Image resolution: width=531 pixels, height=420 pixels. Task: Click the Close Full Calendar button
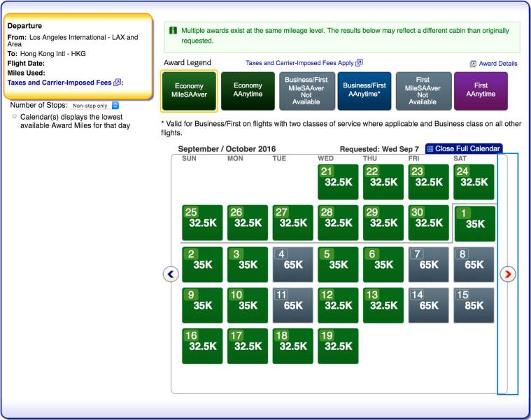(x=462, y=149)
